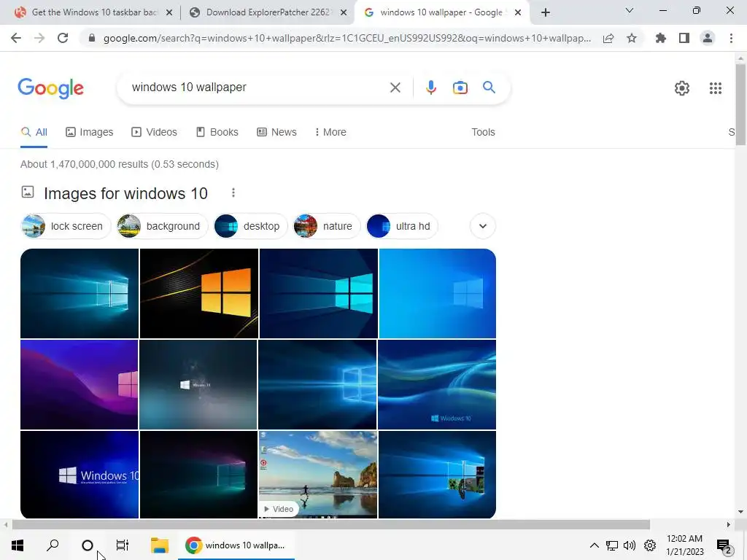Image resolution: width=747 pixels, height=560 pixels.
Task: Click the forward navigation arrow
Action: 39,38
